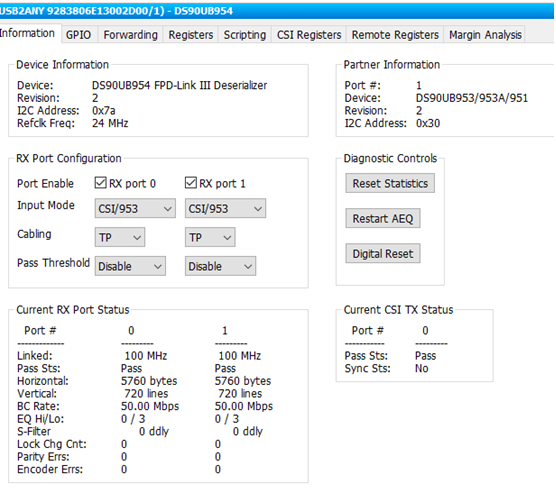Open the GPIO tab

[x=79, y=35]
